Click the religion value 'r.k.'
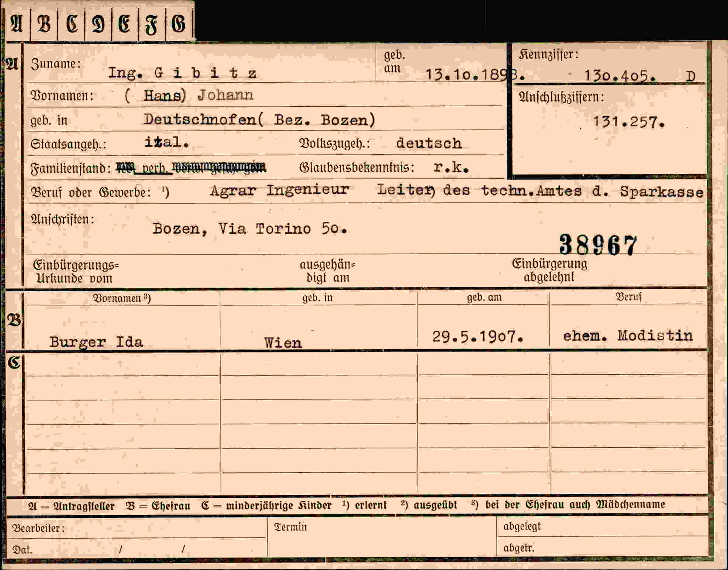728x570 pixels. coord(451,167)
